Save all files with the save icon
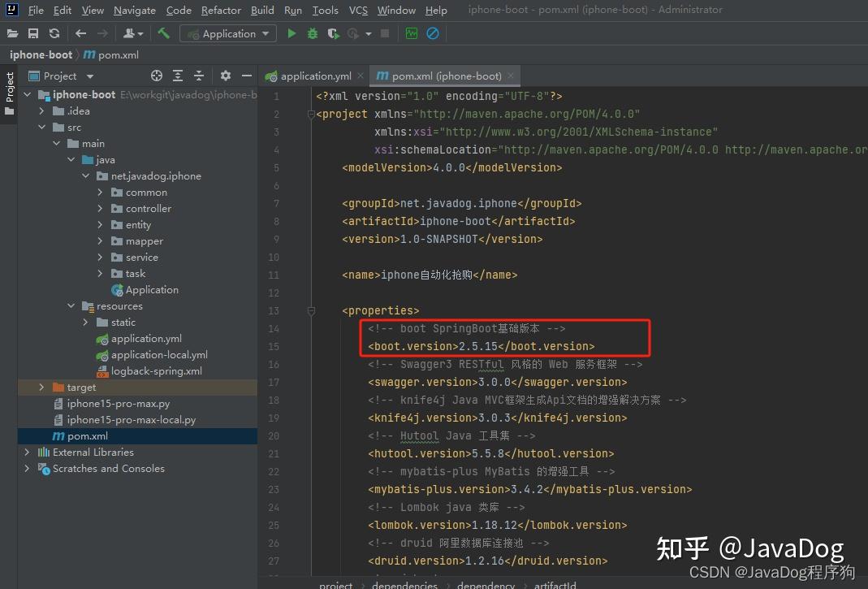The image size is (868, 589). pyautogui.click(x=33, y=33)
